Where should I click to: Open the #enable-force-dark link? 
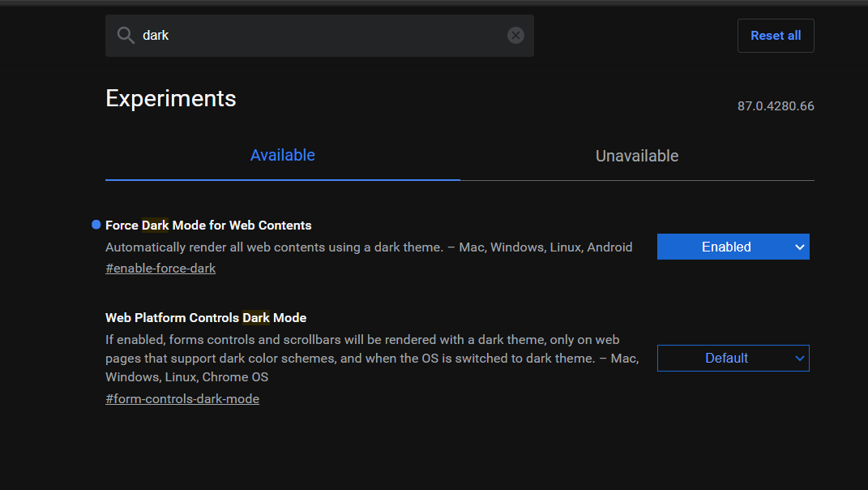(160, 268)
